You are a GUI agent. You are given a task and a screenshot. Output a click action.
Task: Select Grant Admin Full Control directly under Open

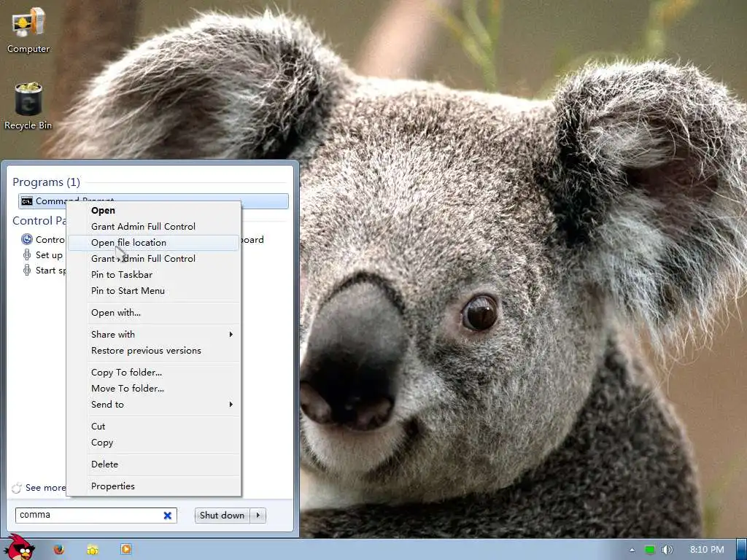[153, 227]
